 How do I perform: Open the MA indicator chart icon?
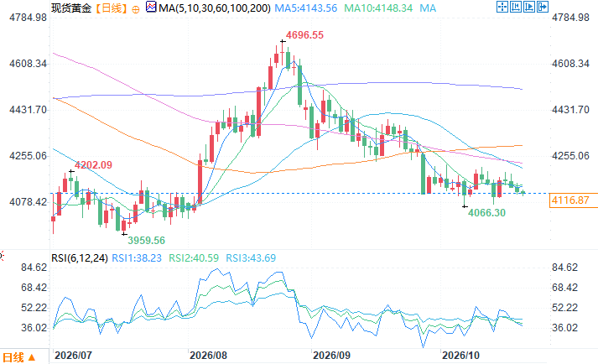[151, 7]
